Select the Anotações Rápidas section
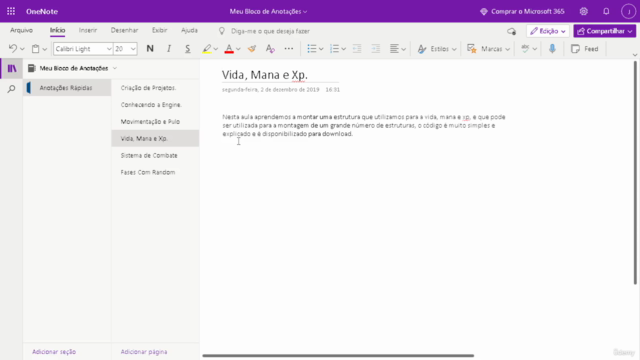The image size is (640, 360). (x=67, y=88)
